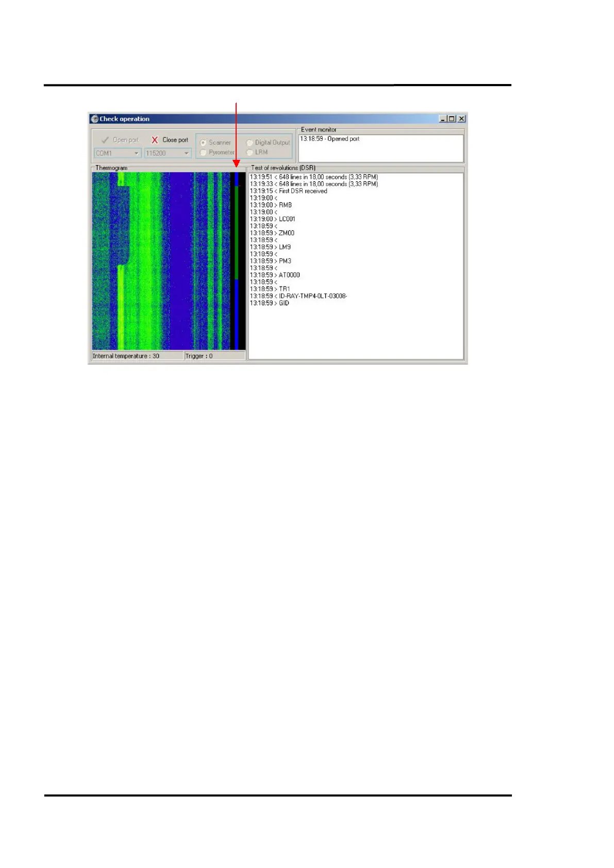Click the '> GID' log line
Screen dimensions: 614x868
(270, 303)
